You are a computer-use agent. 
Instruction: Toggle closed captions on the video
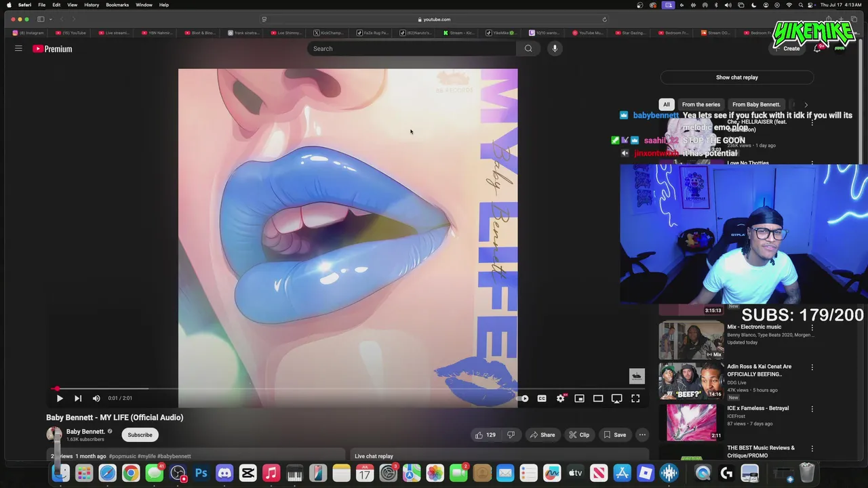(x=542, y=399)
